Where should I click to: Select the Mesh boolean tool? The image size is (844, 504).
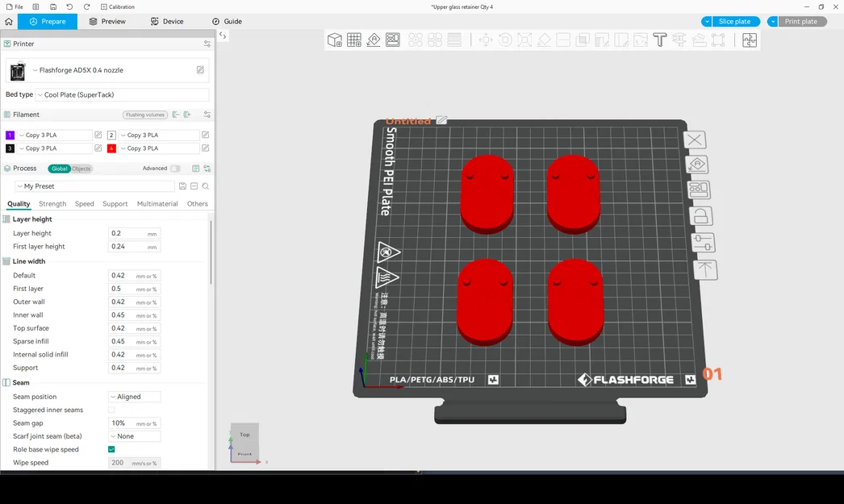583,40
